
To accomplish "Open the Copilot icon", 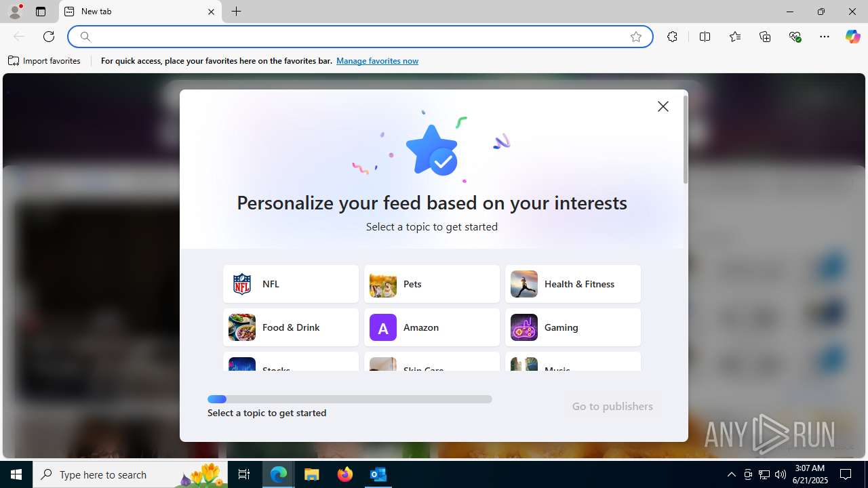I will pyautogui.click(x=852, y=37).
